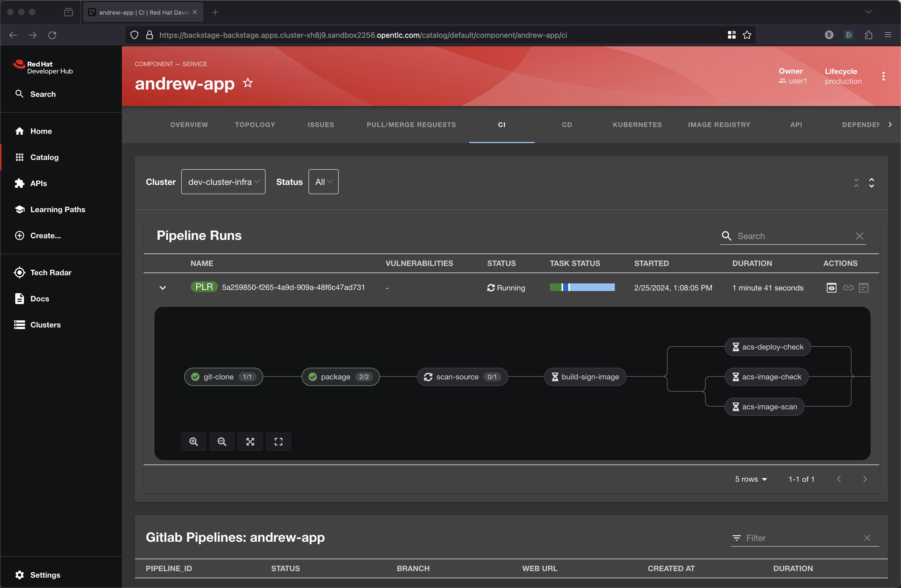Viewport: 901px width, 588px height.
Task: Switch to the Topology tab
Action: tap(255, 125)
